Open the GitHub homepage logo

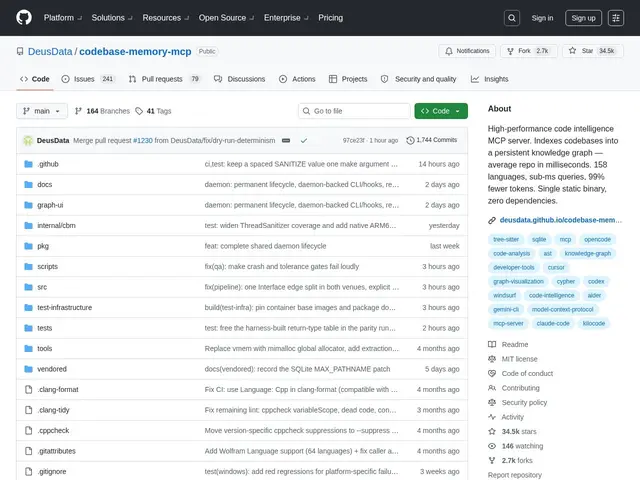24,18
